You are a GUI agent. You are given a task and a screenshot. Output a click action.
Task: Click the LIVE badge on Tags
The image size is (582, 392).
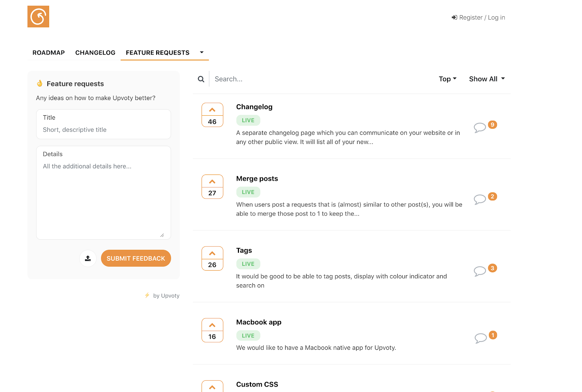coord(248,264)
